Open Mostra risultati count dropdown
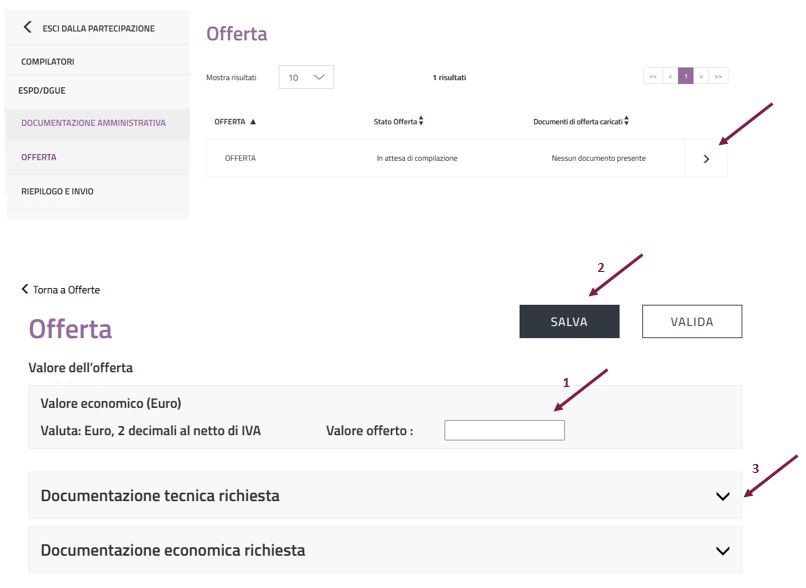 [305, 77]
